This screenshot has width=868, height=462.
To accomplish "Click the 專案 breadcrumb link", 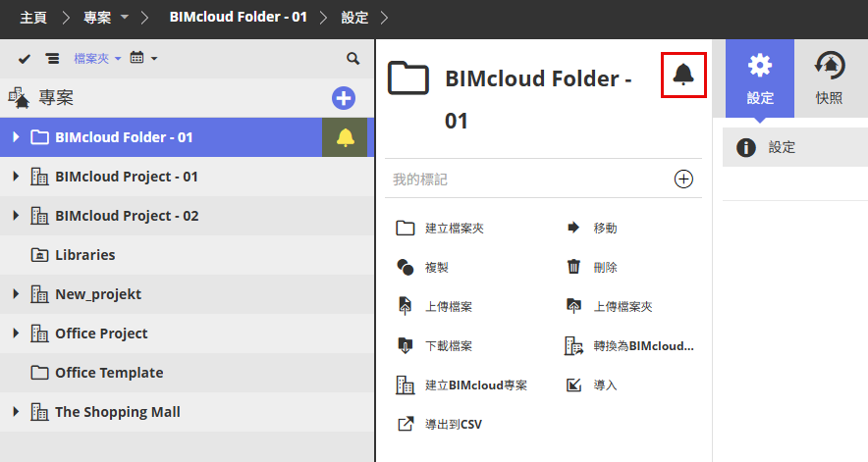I will [x=97, y=18].
